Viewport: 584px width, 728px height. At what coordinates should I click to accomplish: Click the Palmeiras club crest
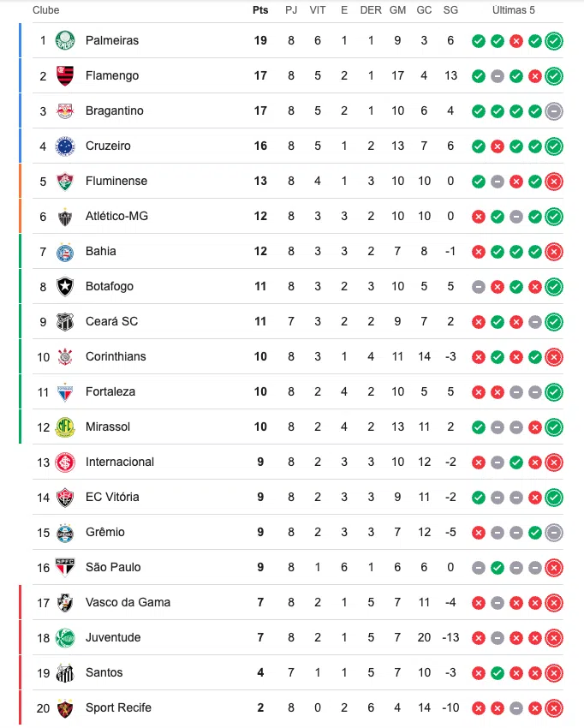tap(67, 40)
